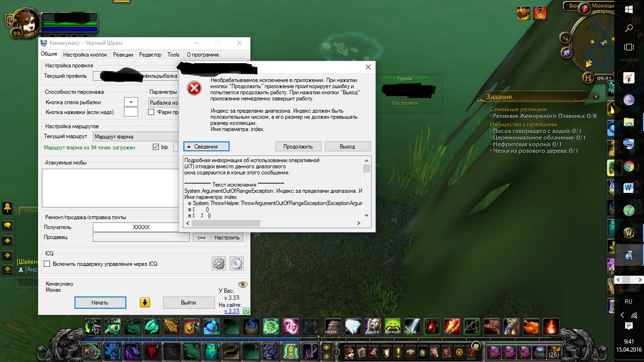Uncheck the bip checkbox
This screenshot has width=644, height=362.
(x=156, y=147)
